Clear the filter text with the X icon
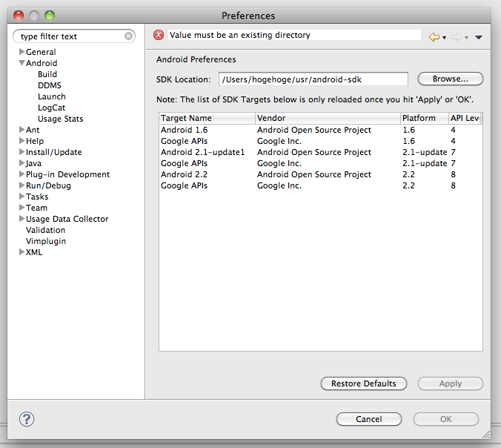 [129, 36]
